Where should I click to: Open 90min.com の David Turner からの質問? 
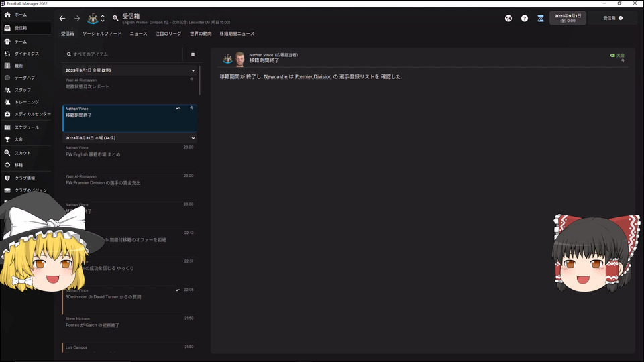(129, 300)
